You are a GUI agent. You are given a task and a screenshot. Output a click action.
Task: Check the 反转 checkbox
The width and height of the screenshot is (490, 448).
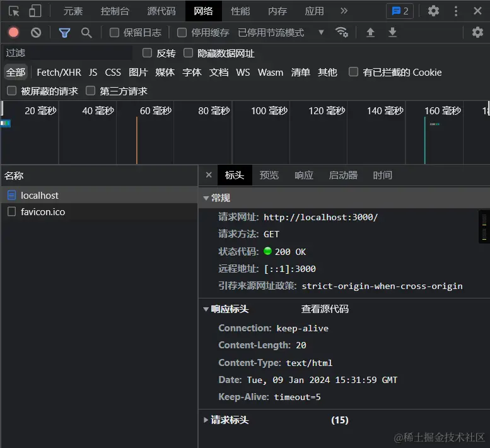[x=147, y=53]
